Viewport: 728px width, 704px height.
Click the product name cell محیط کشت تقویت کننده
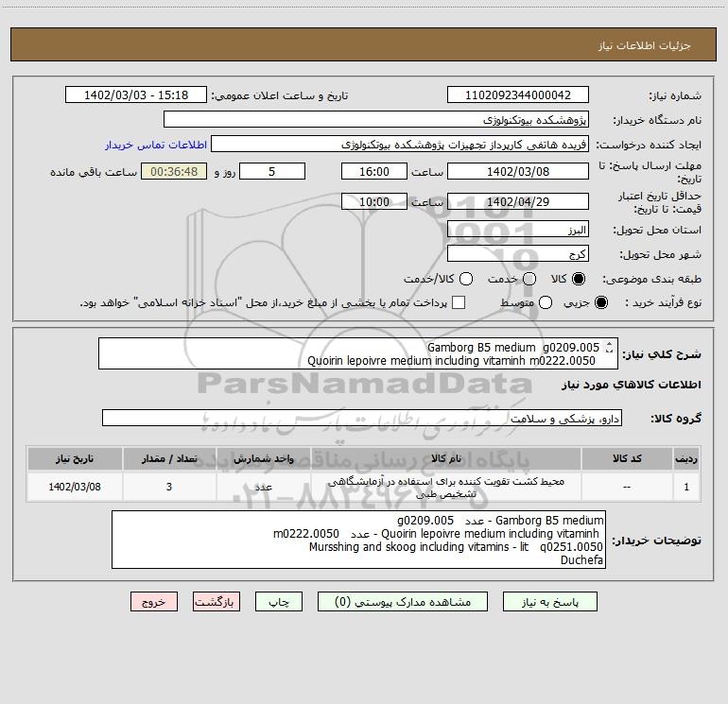(x=445, y=488)
